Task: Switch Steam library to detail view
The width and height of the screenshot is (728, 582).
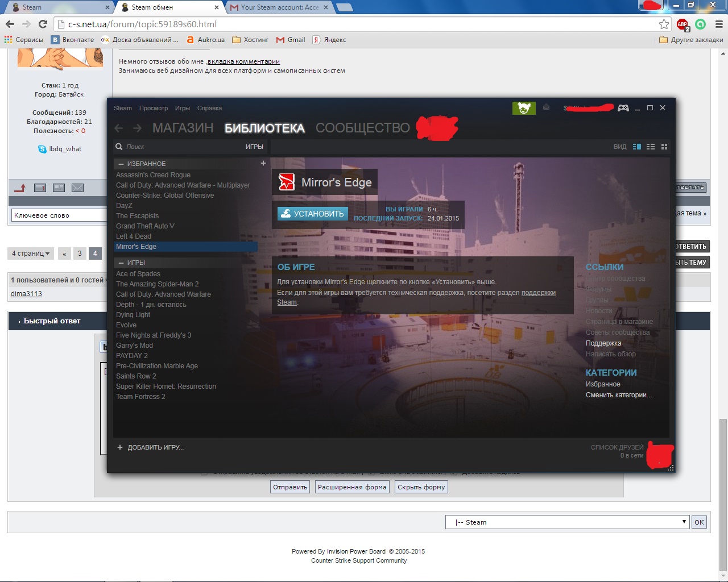Action: pos(637,147)
